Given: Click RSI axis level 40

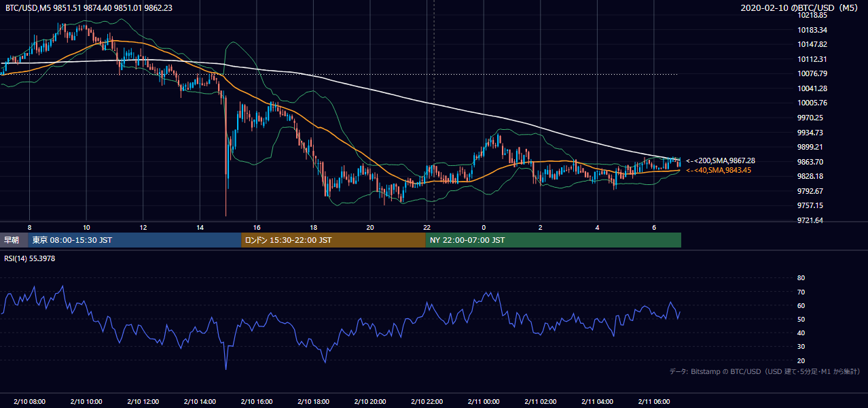Looking at the screenshot, I should (801, 333).
